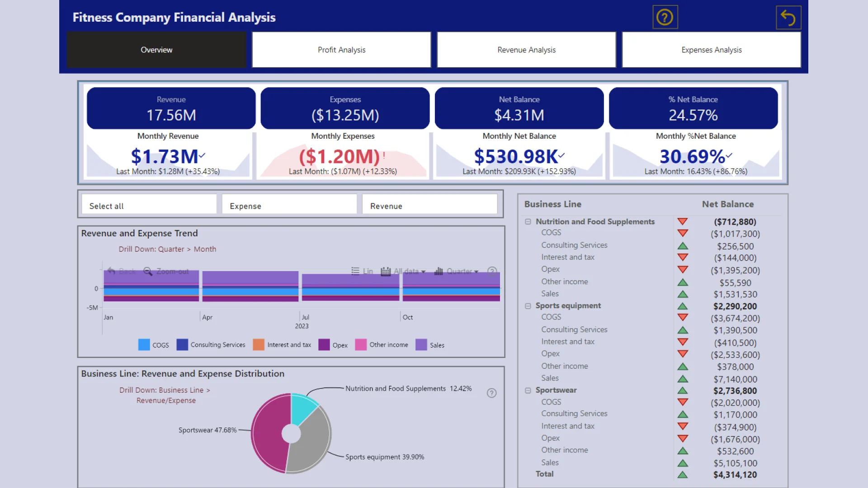Click the help icon in the trend chart
The width and height of the screenshot is (868, 488).
point(492,271)
